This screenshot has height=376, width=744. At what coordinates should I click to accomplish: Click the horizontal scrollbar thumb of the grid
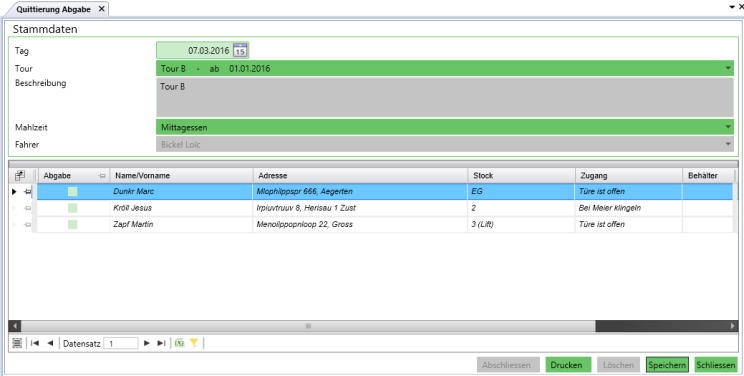308,326
